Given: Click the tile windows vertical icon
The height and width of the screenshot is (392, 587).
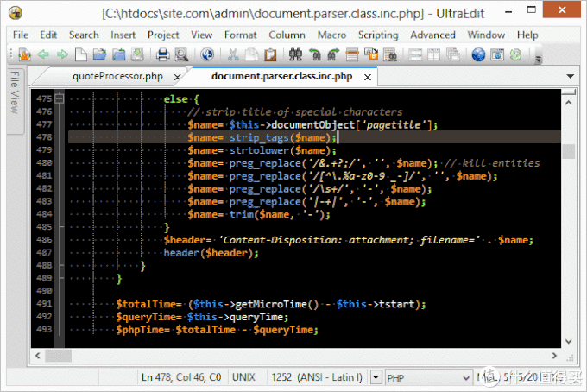Looking at the screenshot, I should pyautogui.click(x=434, y=54).
